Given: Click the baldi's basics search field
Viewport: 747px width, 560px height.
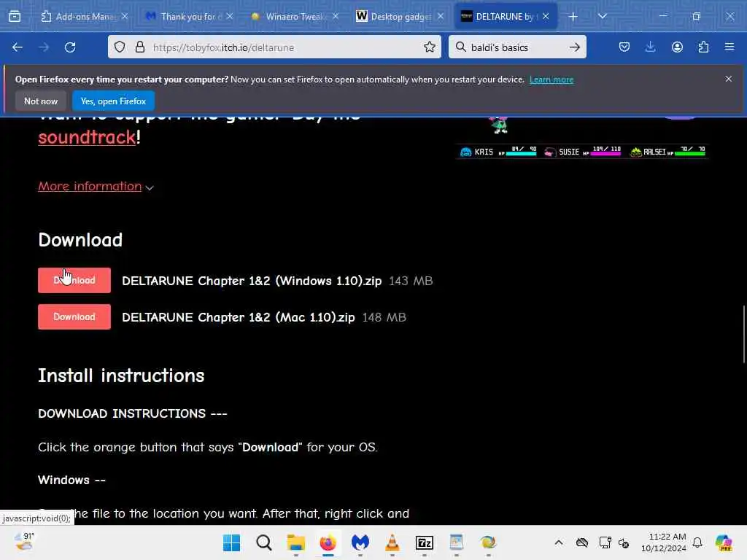Looking at the screenshot, I should (x=517, y=47).
